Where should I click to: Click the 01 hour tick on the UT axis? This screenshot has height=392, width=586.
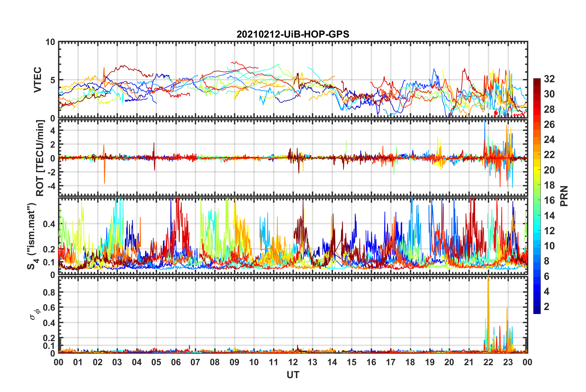(x=78, y=362)
